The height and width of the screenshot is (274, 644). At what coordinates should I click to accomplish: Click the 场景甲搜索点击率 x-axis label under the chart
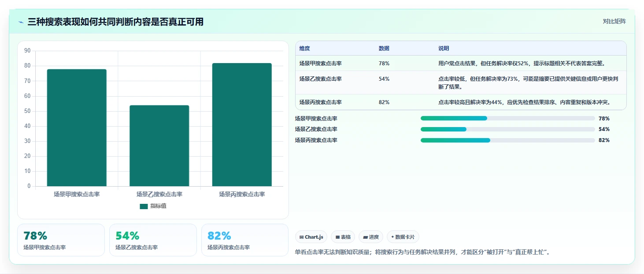pos(77,194)
